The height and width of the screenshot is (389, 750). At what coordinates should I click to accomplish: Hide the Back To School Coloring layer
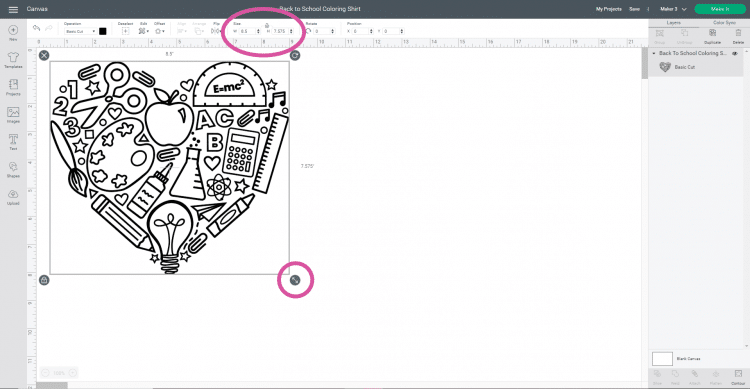[x=735, y=53]
